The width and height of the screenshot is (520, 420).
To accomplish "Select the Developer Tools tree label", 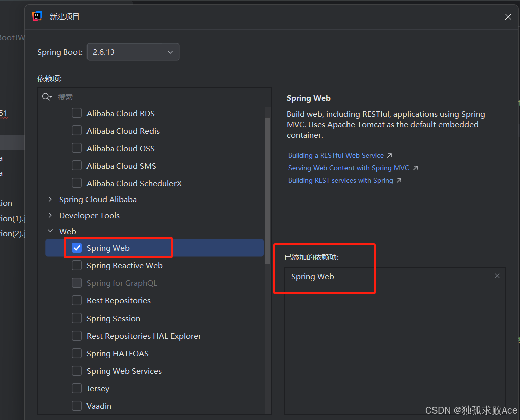I will (x=89, y=216).
